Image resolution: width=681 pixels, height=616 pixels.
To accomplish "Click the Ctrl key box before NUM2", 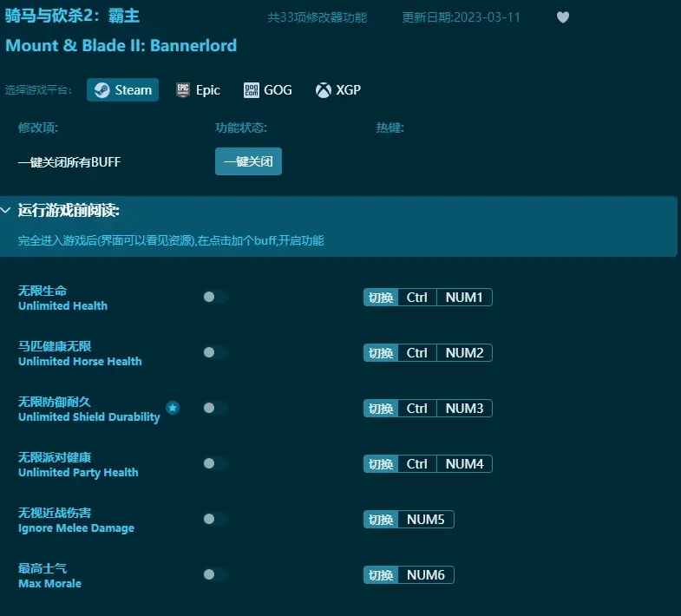I will coord(417,353).
